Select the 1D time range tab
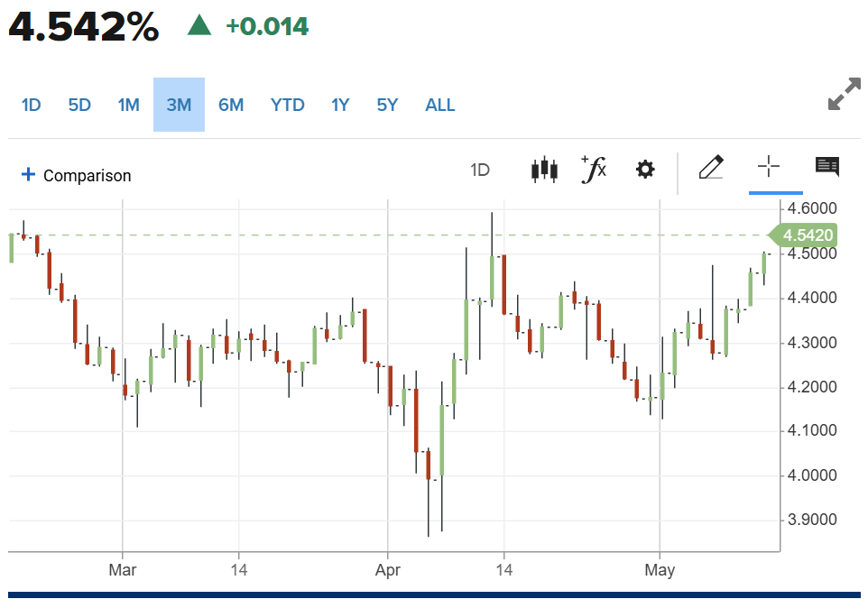The width and height of the screenshot is (868, 599). click(x=31, y=105)
